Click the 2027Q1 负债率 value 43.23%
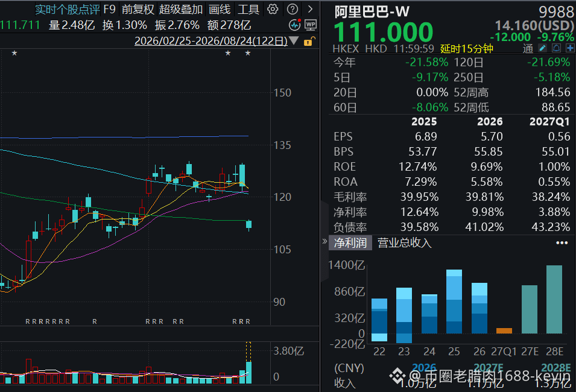Viewport: 576px width, 392px height. (551, 227)
